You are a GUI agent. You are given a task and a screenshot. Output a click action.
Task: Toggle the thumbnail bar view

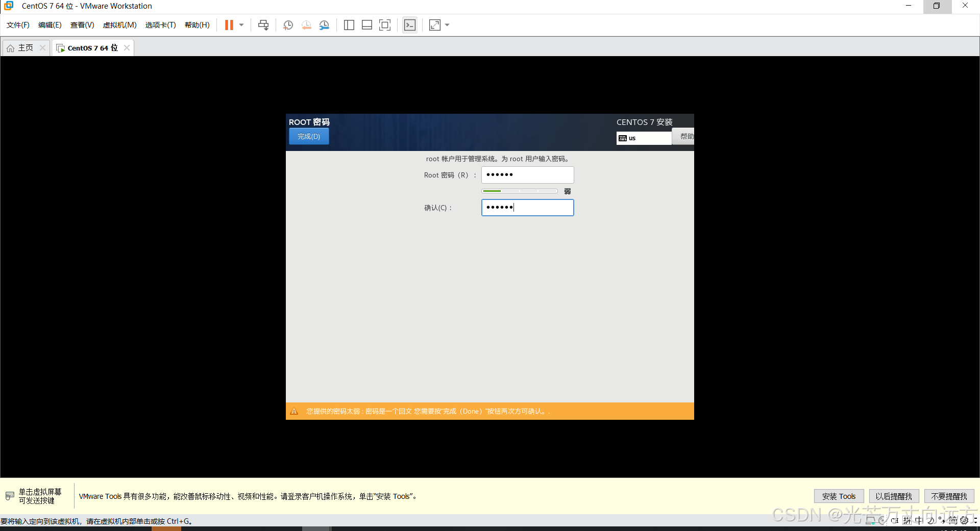click(x=367, y=25)
